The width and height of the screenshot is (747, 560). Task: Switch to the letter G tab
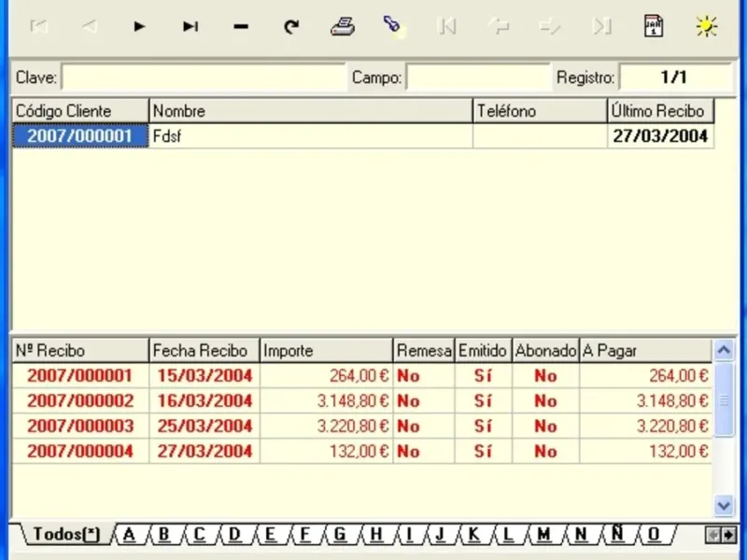[340, 535]
